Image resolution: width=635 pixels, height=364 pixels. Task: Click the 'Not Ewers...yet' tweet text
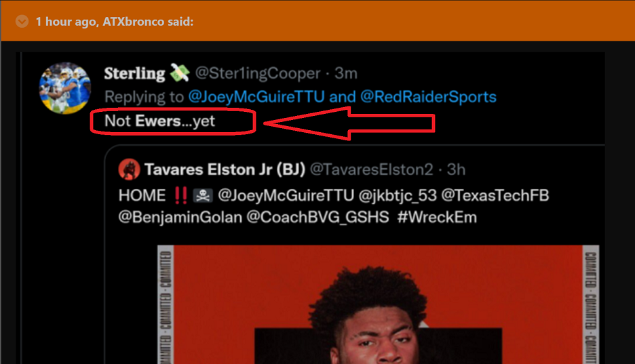pos(159,121)
